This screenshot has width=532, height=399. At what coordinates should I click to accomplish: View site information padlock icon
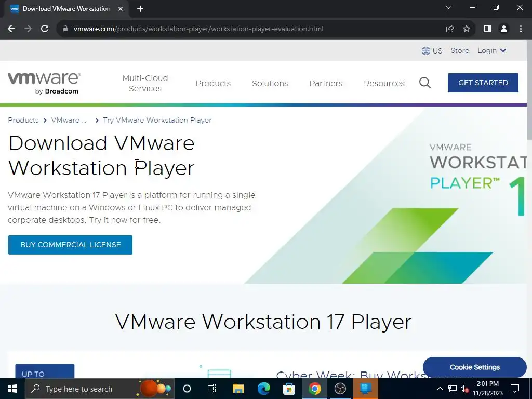(x=65, y=29)
